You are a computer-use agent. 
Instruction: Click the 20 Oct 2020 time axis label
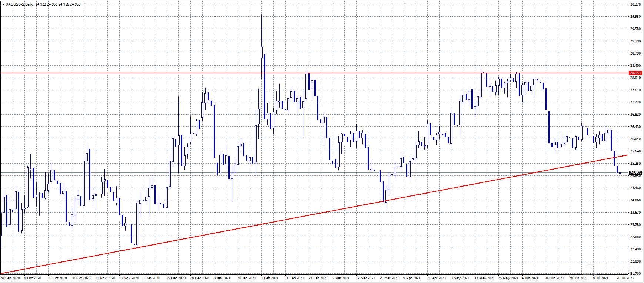pyautogui.click(x=57, y=278)
